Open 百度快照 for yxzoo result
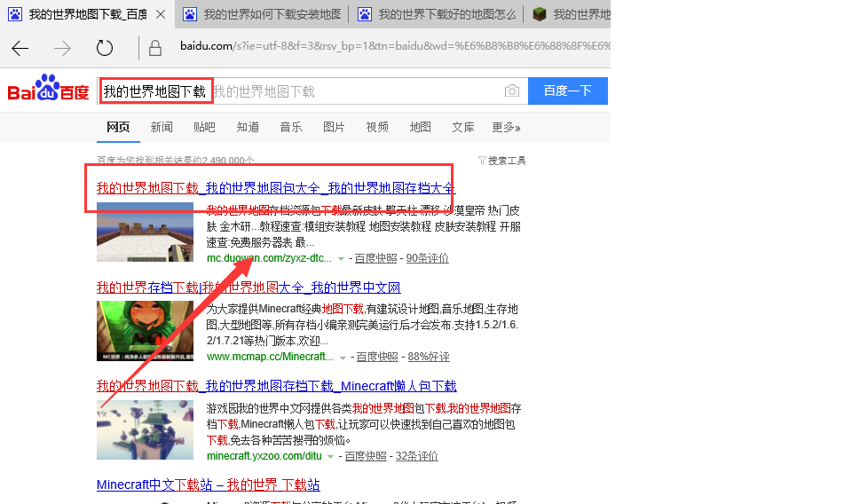852x504 pixels. point(366,456)
